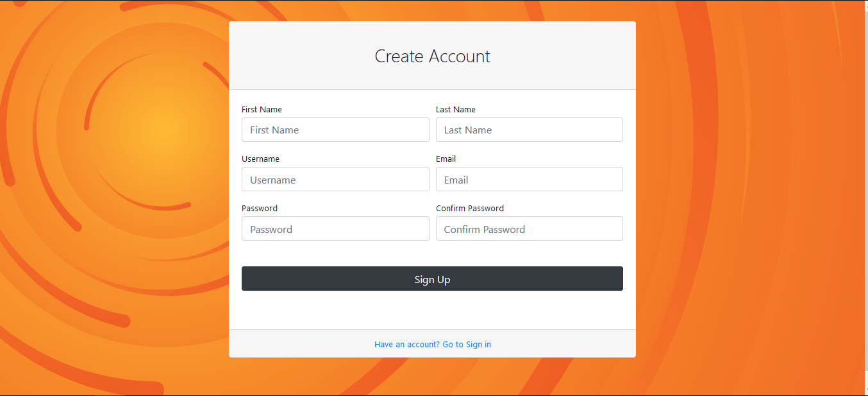The image size is (868, 396).
Task: Click the Email label above its field
Action: pyautogui.click(x=446, y=159)
